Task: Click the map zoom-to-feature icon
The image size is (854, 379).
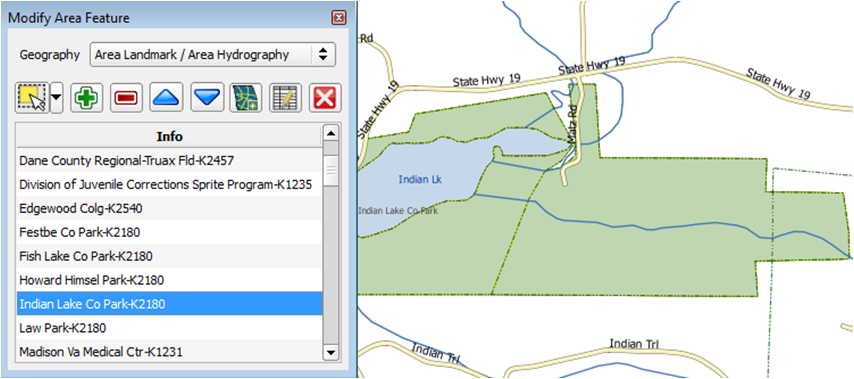Action: [x=246, y=99]
